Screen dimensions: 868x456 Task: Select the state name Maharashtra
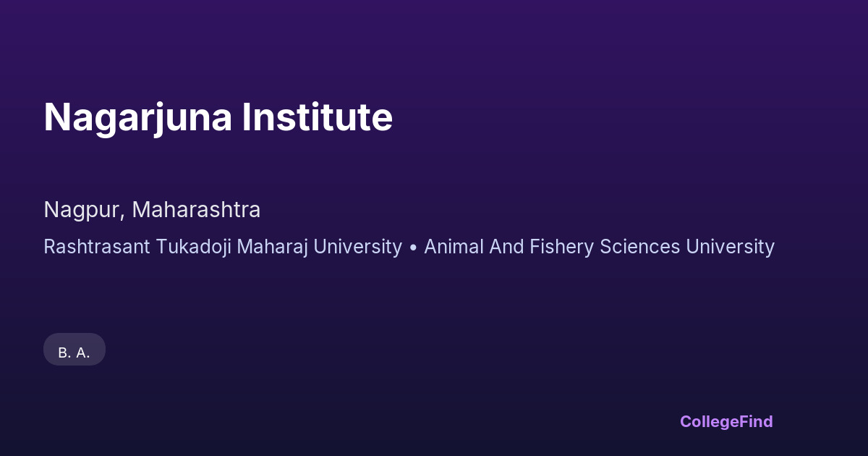[x=196, y=210]
